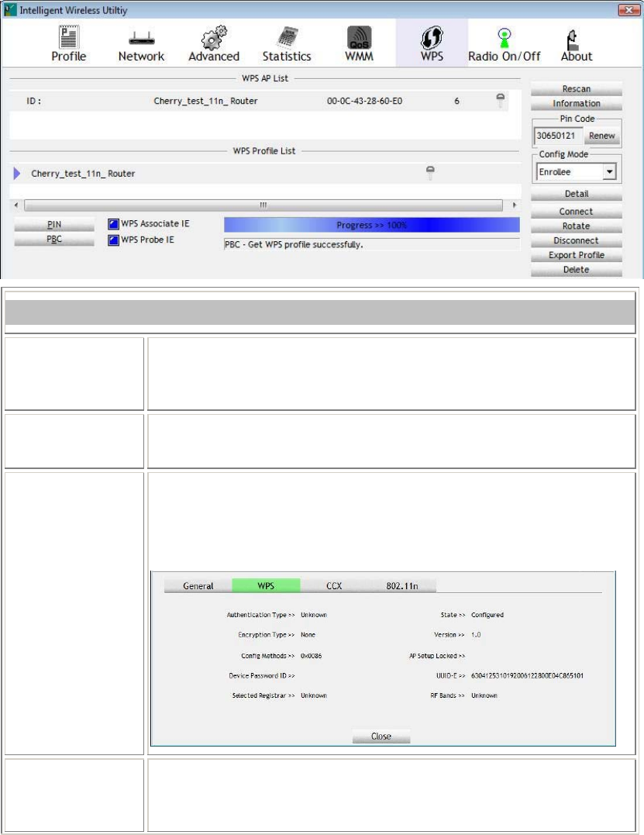
Task: Click the Rescan button
Action: 577,89
